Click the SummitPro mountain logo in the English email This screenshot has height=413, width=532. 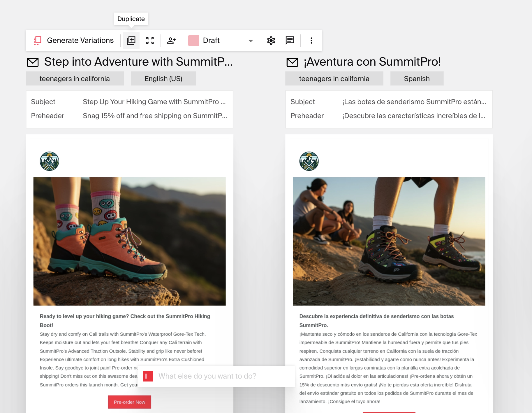49,161
